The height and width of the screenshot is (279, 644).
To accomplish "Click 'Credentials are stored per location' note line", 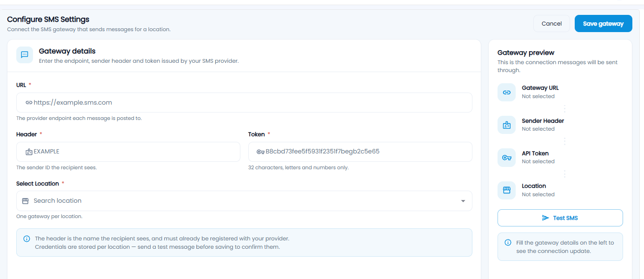I will pyautogui.click(x=157, y=247).
